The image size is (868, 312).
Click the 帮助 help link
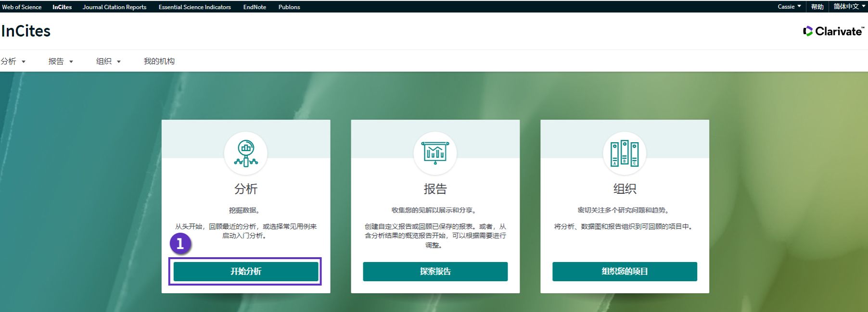(817, 7)
